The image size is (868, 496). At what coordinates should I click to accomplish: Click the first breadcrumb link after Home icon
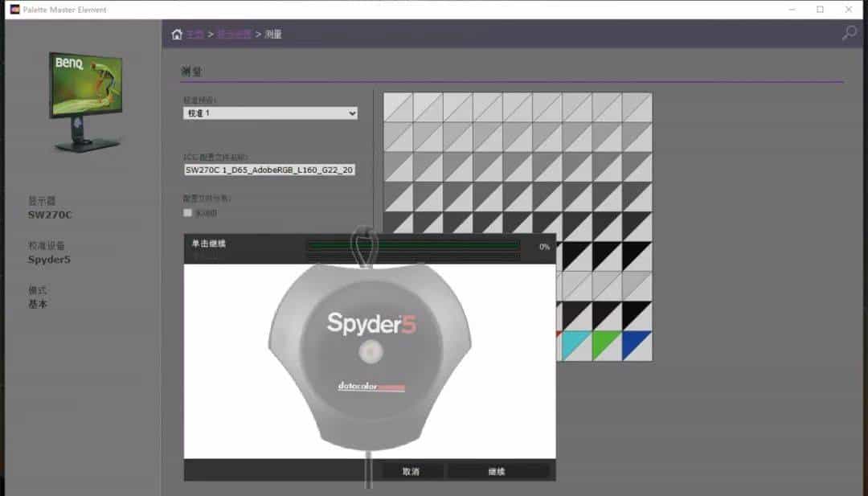[195, 35]
